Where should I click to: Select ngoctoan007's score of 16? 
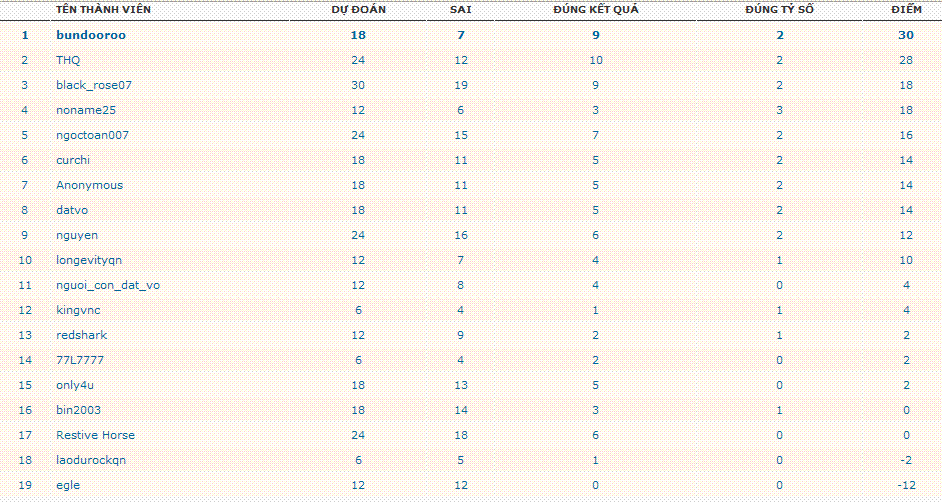906,135
